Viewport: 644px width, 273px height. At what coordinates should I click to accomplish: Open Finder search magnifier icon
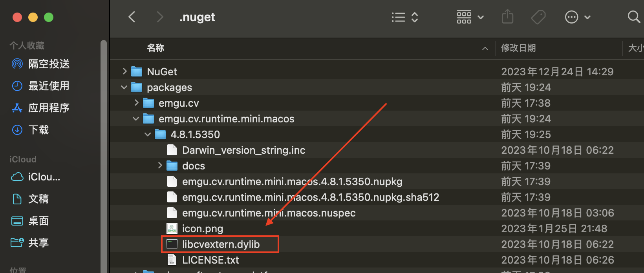click(x=633, y=17)
